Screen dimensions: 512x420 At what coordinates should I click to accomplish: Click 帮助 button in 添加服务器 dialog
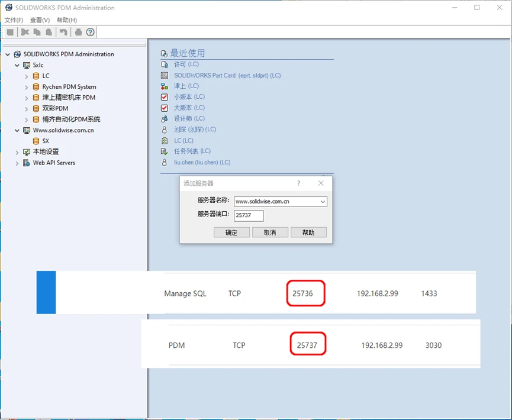[x=308, y=232]
